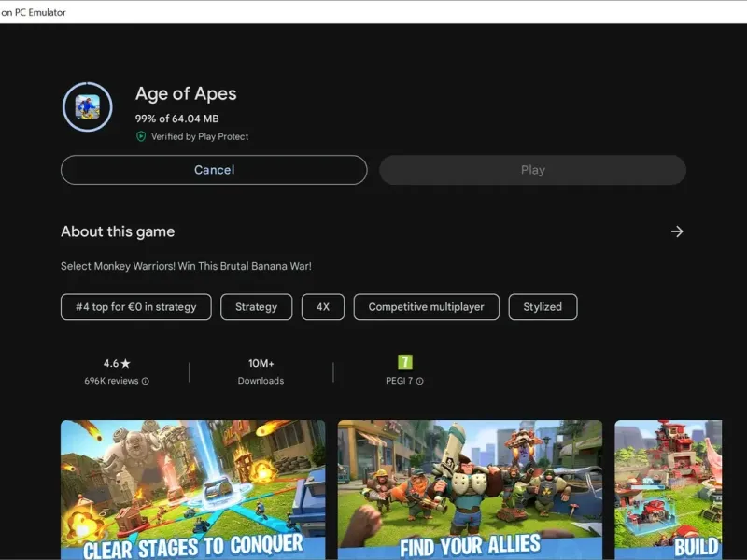The width and height of the screenshot is (747, 560).
Task: Open the 'Clear Stages to Conquer' screenshot
Action: [193, 489]
